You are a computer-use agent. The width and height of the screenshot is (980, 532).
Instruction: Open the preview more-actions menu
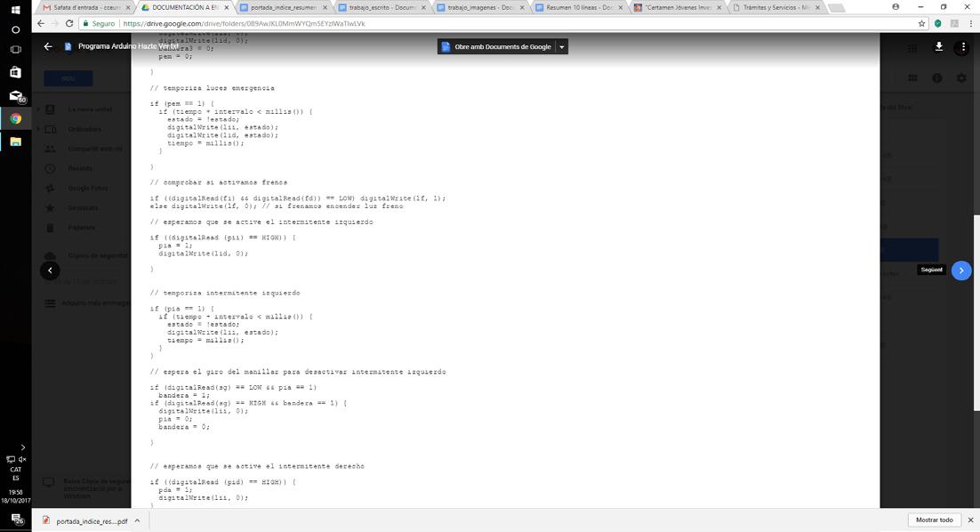coord(963,47)
